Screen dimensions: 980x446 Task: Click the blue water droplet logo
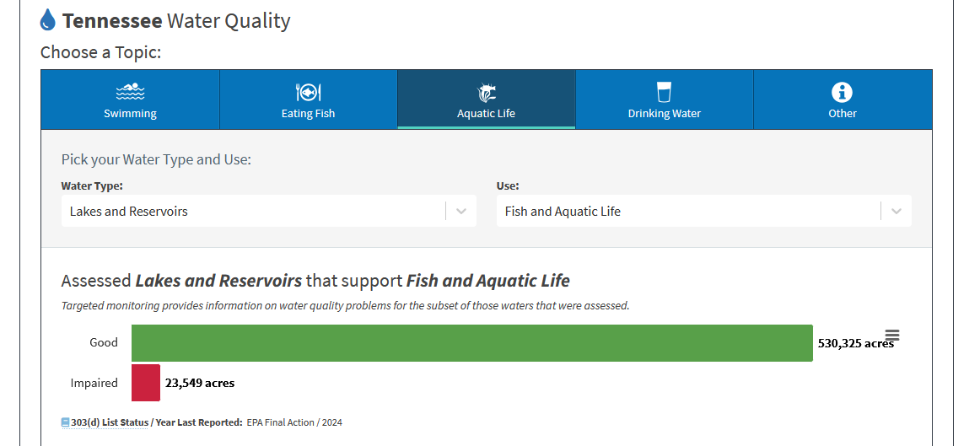48,21
